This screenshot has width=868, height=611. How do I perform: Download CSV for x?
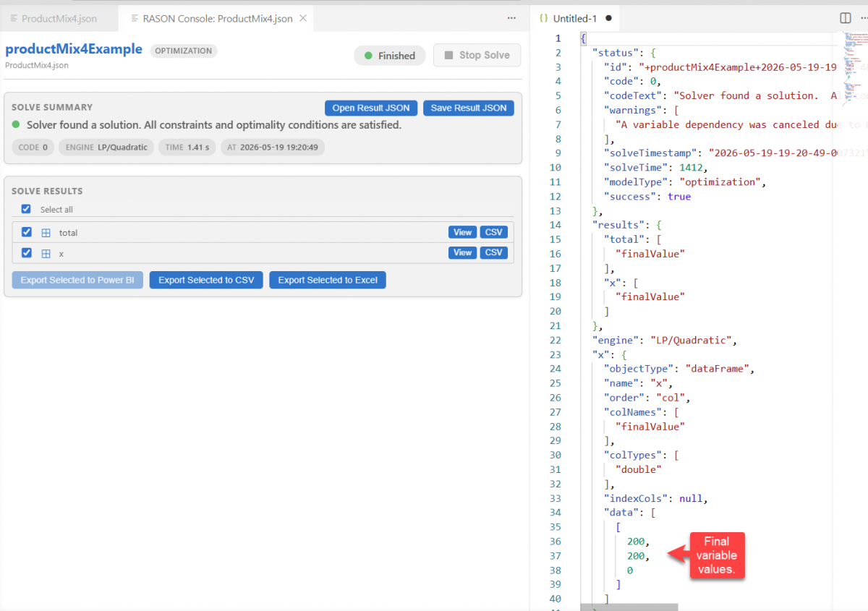pyautogui.click(x=494, y=252)
